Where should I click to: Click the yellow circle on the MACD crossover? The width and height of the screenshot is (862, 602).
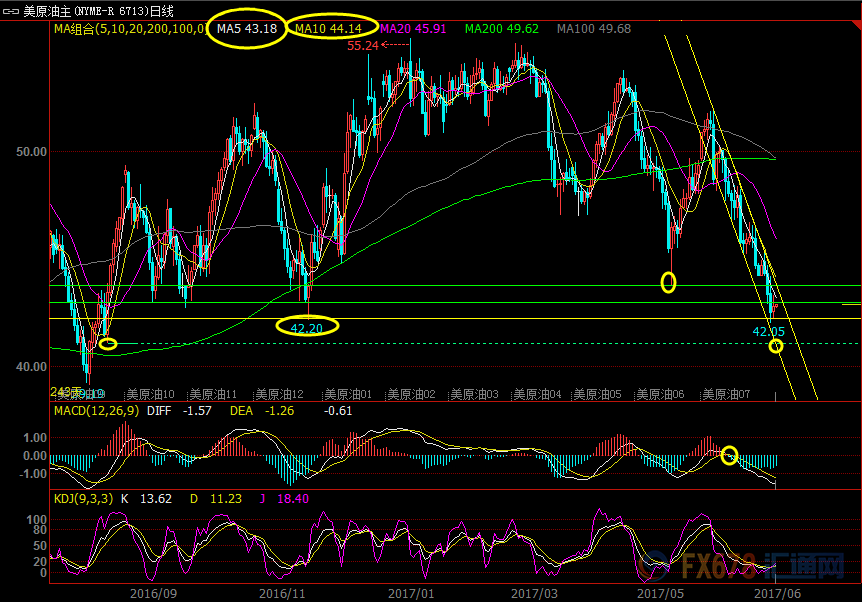729,455
